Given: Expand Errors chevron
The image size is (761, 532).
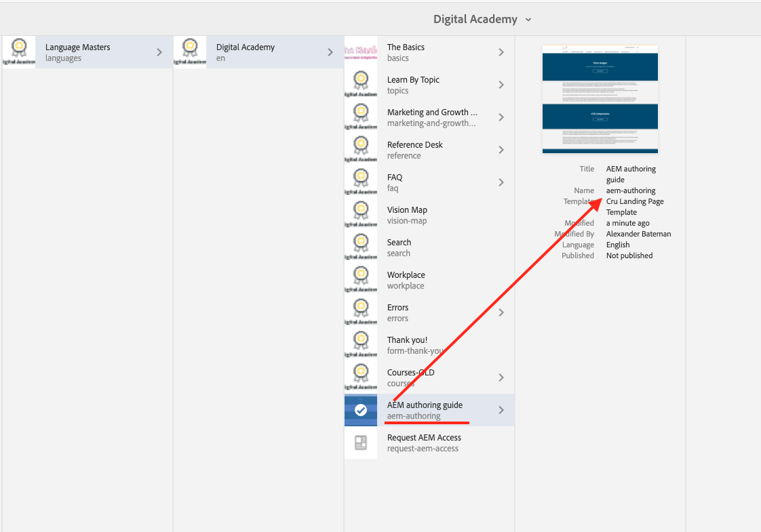Looking at the screenshot, I should [501, 312].
